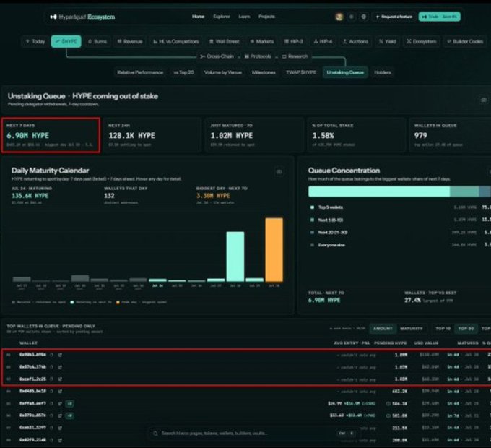Viewport: 491px width, 448px height.
Task: Open Explorer in the top navigation
Action: (222, 17)
